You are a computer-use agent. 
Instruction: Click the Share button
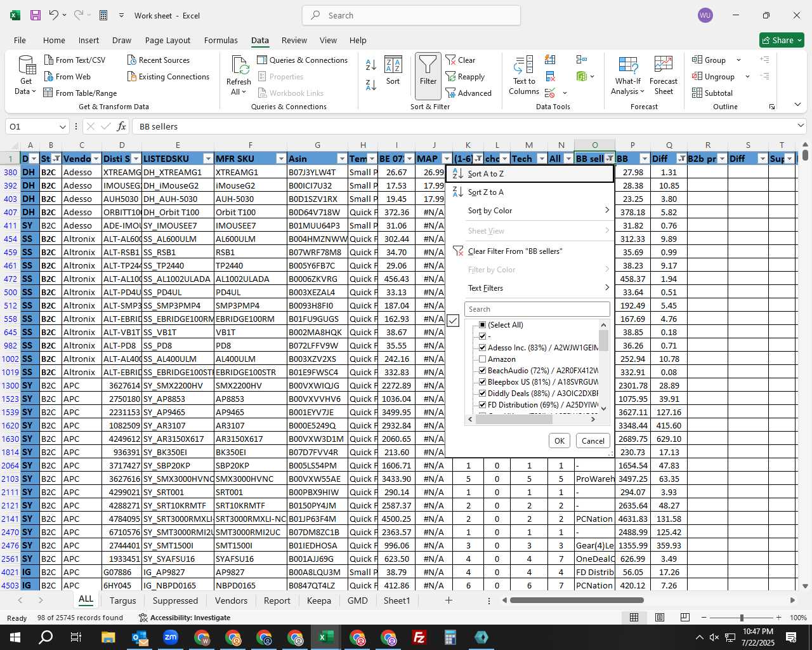(782, 40)
